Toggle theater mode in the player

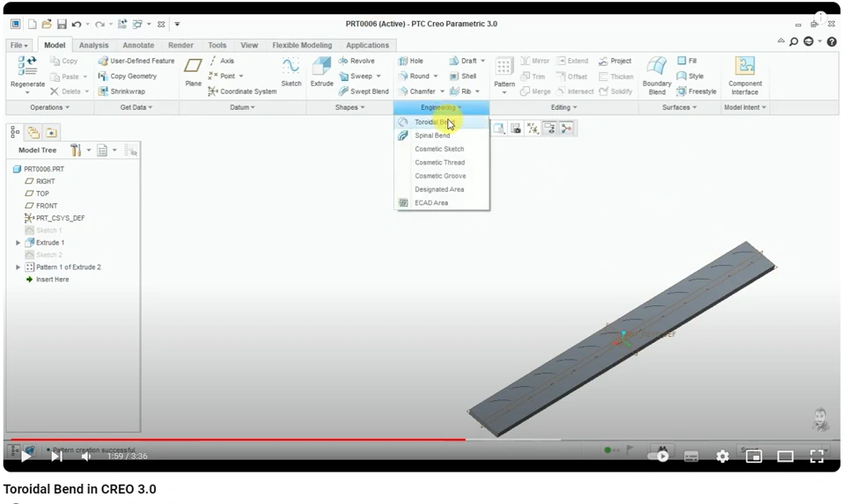[785, 457]
